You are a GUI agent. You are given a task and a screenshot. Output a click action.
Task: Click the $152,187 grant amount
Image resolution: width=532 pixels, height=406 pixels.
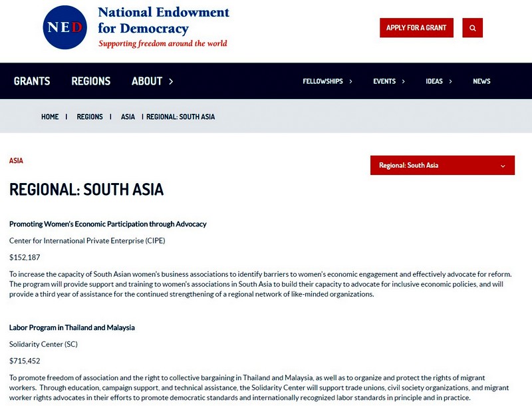(25, 258)
